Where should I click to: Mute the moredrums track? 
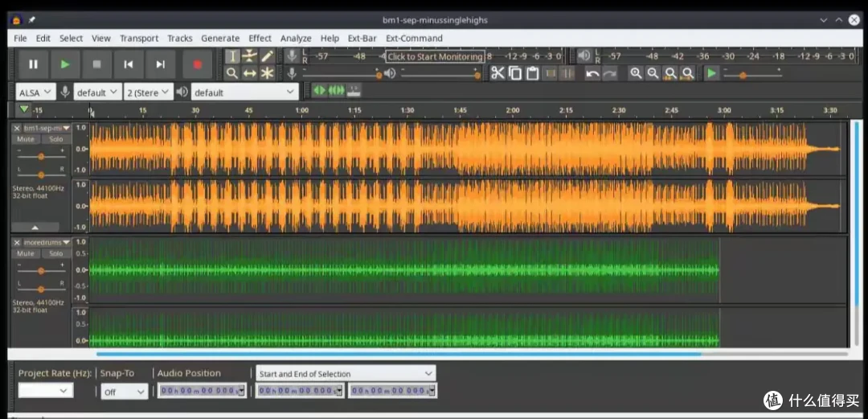pos(26,253)
